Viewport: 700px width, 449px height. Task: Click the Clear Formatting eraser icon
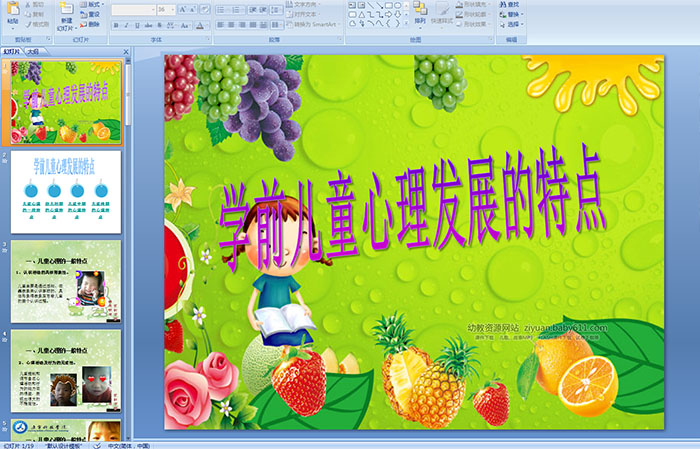click(205, 9)
